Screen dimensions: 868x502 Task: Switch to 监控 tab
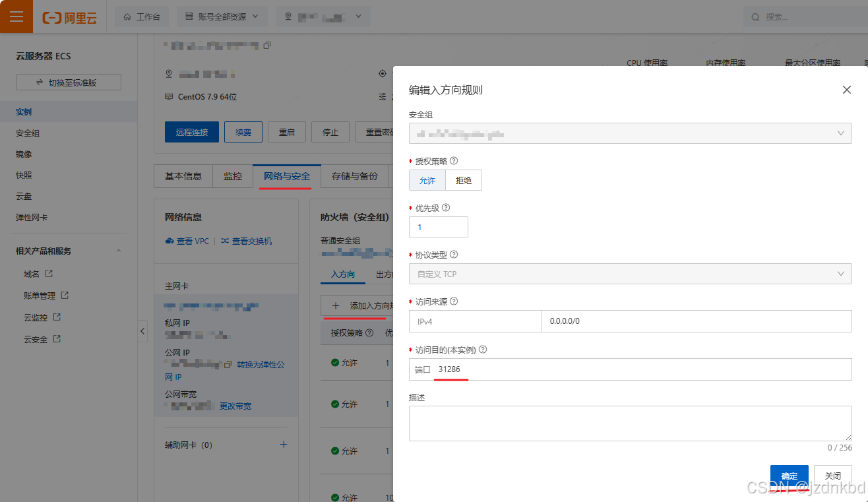(x=233, y=176)
